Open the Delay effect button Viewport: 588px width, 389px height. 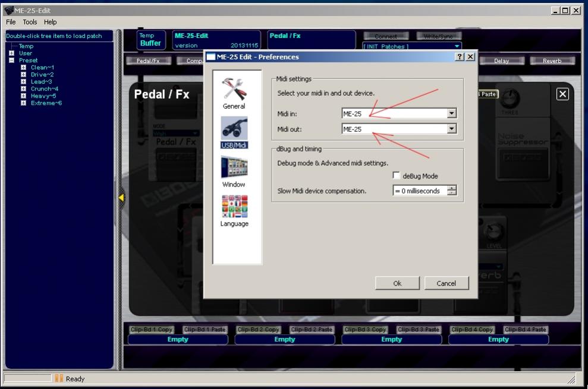point(501,61)
